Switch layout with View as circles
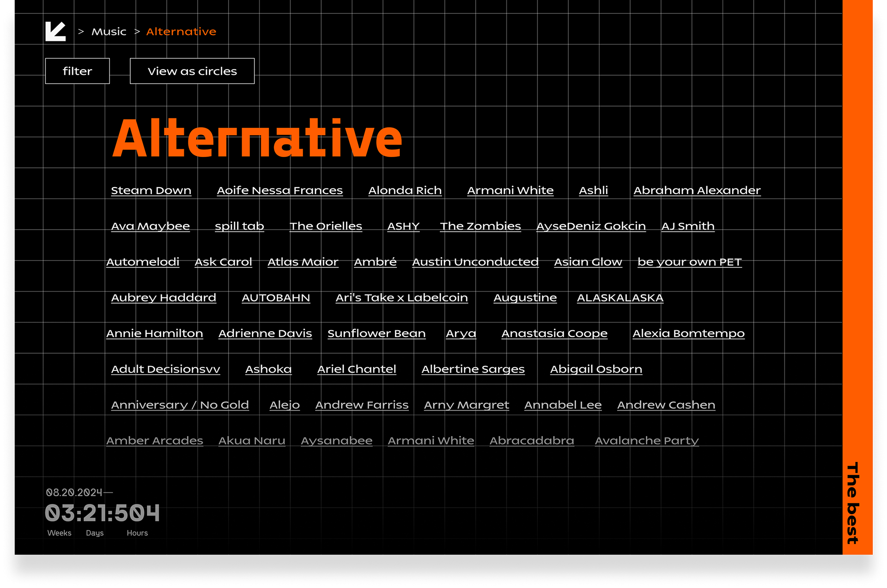887x588 pixels. tap(192, 71)
